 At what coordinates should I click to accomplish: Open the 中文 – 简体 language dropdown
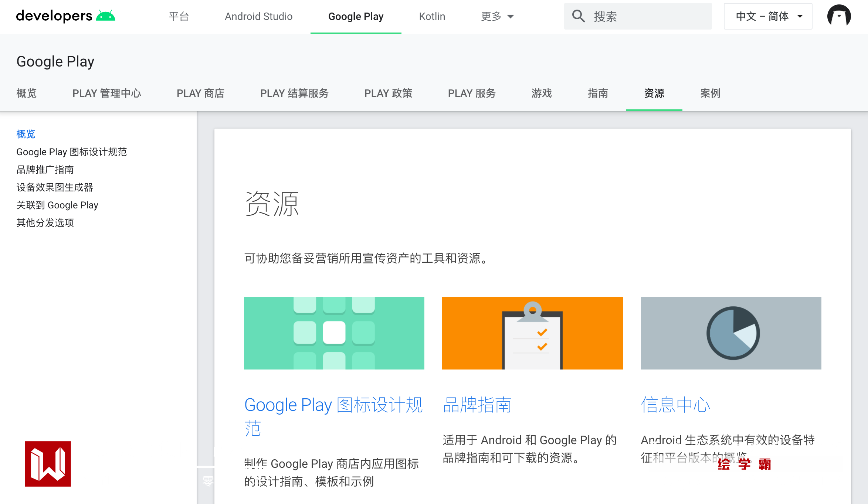coord(768,16)
